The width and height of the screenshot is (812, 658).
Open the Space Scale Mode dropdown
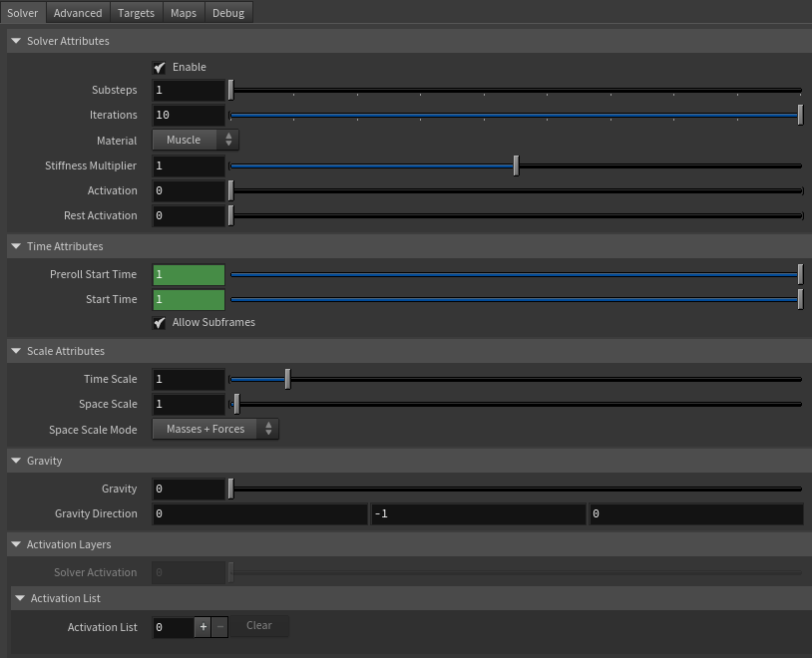(x=215, y=429)
